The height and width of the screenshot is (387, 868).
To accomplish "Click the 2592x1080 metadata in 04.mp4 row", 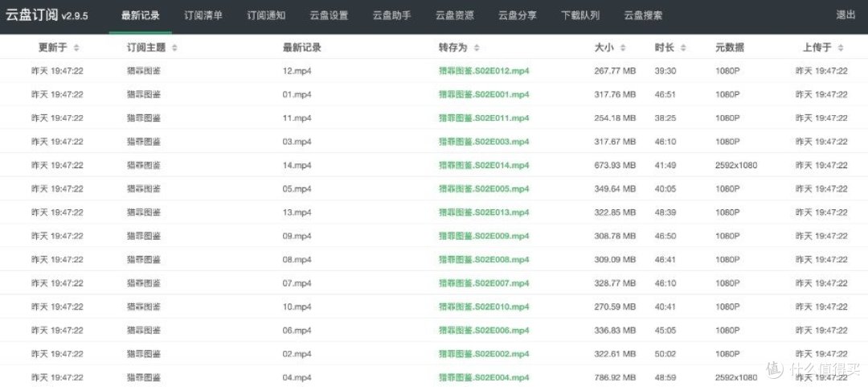I will pos(735,377).
